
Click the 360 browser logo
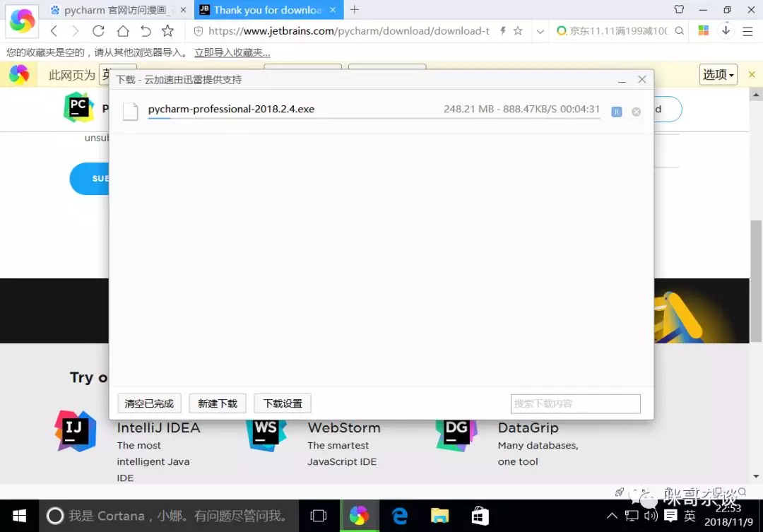point(22,20)
